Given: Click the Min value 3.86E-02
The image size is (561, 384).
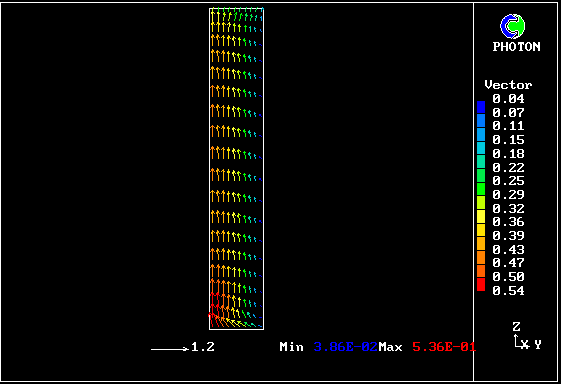Looking at the screenshot, I should (345, 347).
